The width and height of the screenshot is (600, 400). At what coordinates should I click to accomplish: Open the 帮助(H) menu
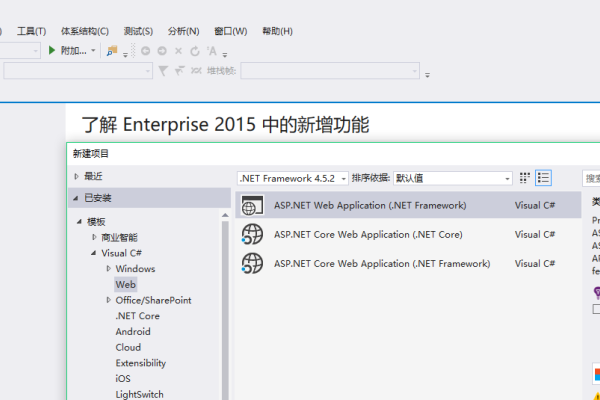(x=276, y=31)
